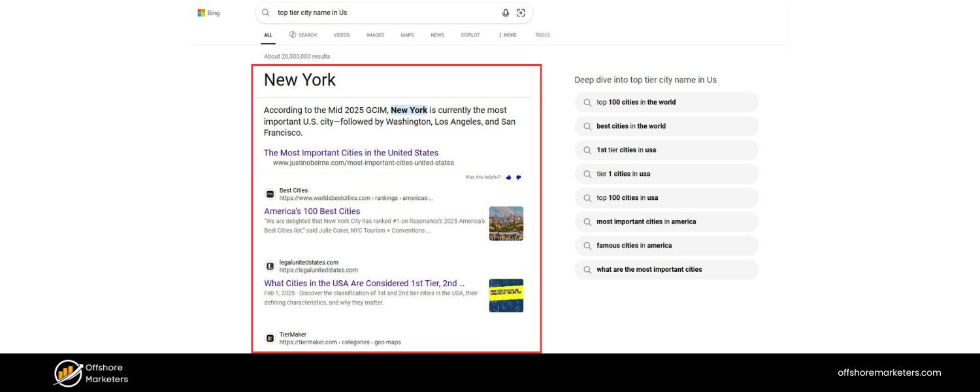This screenshot has width=980, height=392.
Task: Mark the answer unhelpful with thumbs down
Action: click(x=518, y=177)
